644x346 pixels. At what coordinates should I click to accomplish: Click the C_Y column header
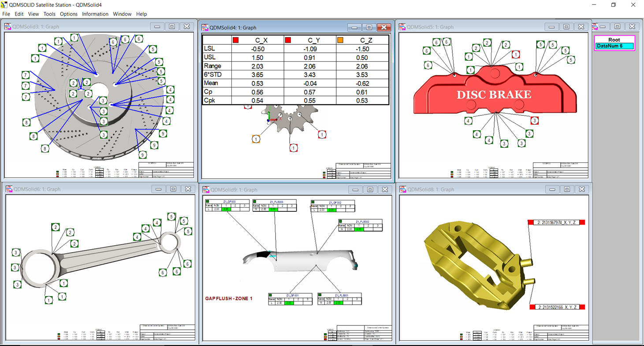[314, 40]
